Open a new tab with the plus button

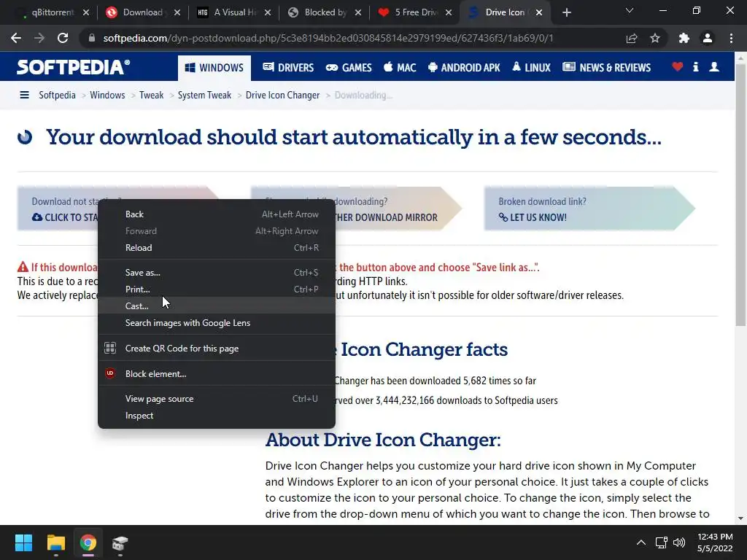pyautogui.click(x=566, y=12)
